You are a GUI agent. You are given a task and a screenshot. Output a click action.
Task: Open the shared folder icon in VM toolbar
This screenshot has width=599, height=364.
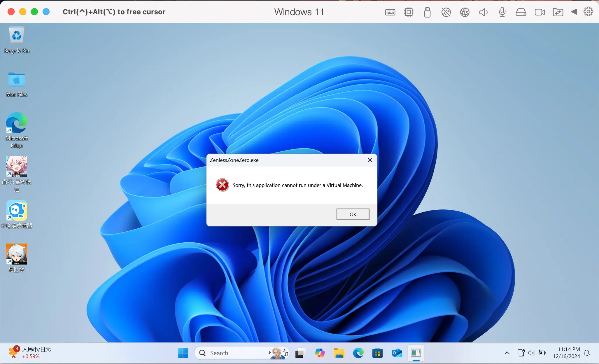coord(558,12)
